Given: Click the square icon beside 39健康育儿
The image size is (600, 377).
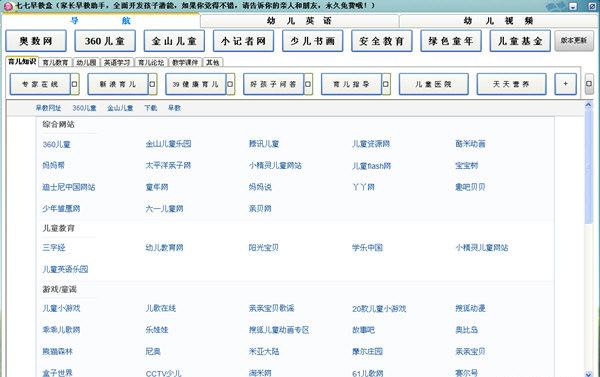Looking at the screenshot, I should tap(231, 84).
